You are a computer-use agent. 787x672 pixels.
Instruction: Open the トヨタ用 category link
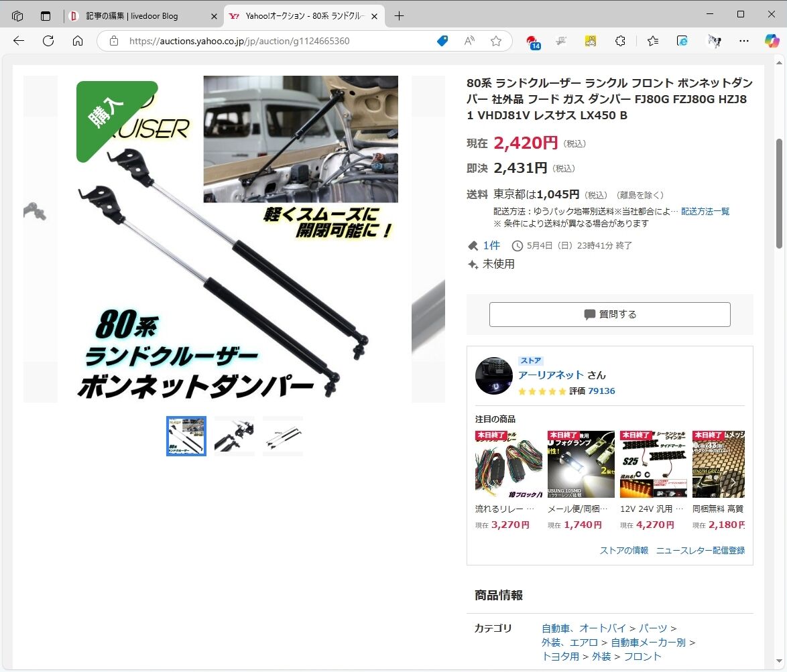560,657
